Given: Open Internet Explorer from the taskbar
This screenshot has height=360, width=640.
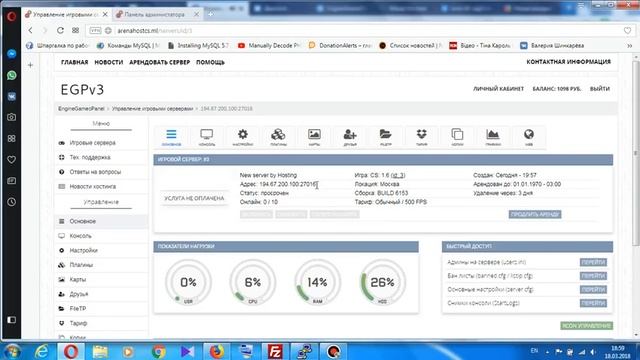Looking at the screenshot, I should (42, 351).
